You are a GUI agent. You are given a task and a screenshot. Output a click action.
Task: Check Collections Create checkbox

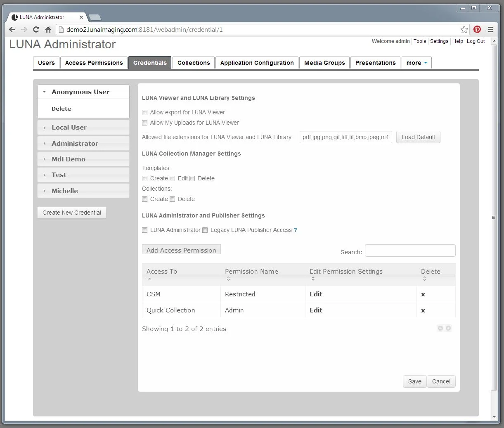(x=145, y=199)
